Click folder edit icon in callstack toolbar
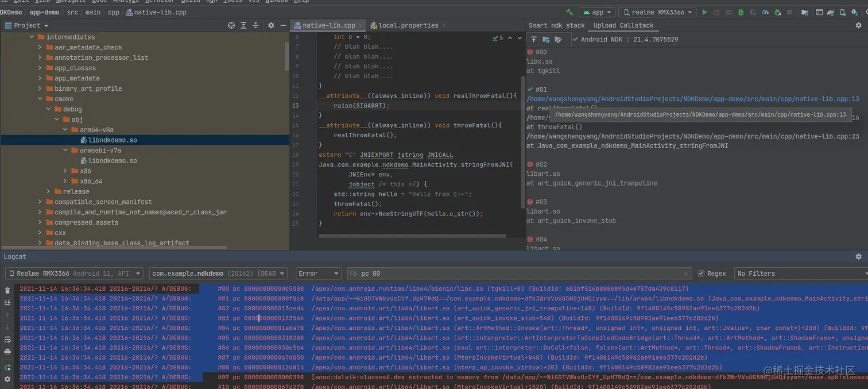868x389 pixels. click(558, 40)
